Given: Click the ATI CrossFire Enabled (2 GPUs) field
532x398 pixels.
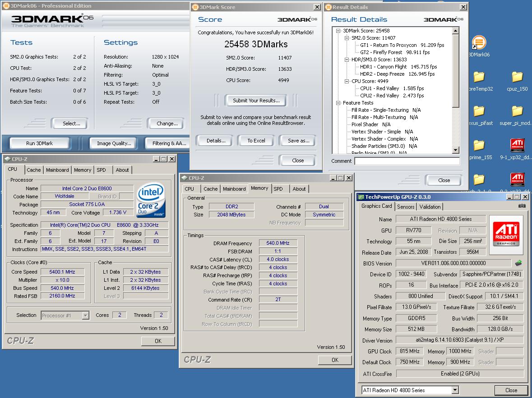Looking at the screenshot, I should click(460, 374).
